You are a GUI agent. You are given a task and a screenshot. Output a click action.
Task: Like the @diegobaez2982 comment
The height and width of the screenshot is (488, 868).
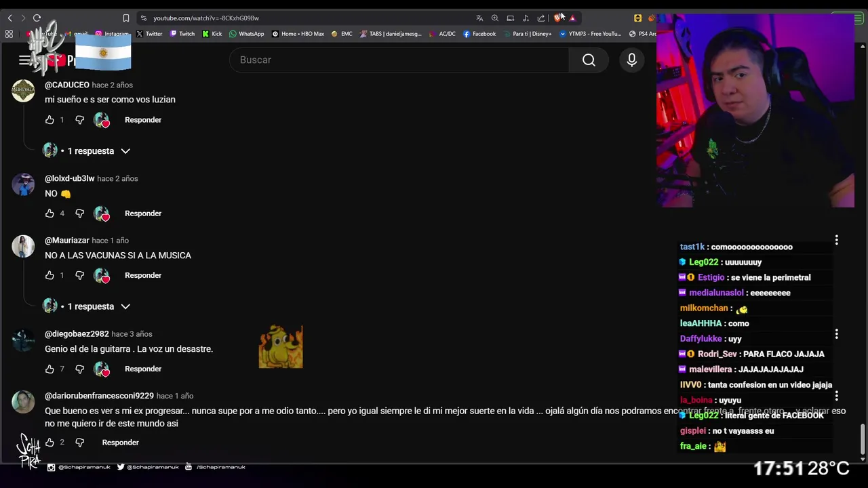pyautogui.click(x=50, y=369)
